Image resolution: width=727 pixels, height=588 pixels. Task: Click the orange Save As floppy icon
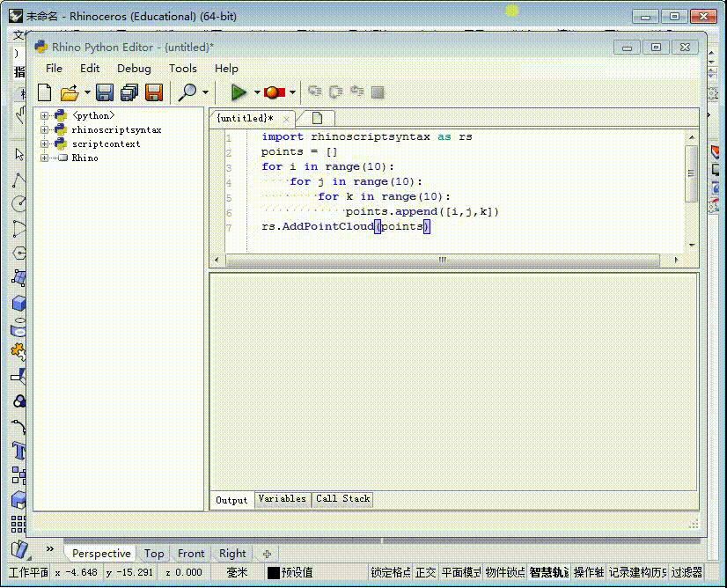click(x=154, y=92)
